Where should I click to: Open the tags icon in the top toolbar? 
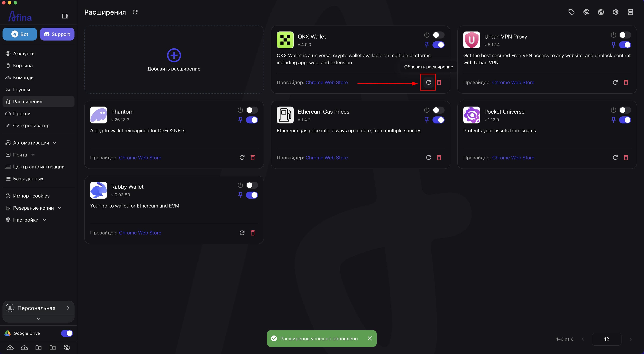click(x=571, y=12)
